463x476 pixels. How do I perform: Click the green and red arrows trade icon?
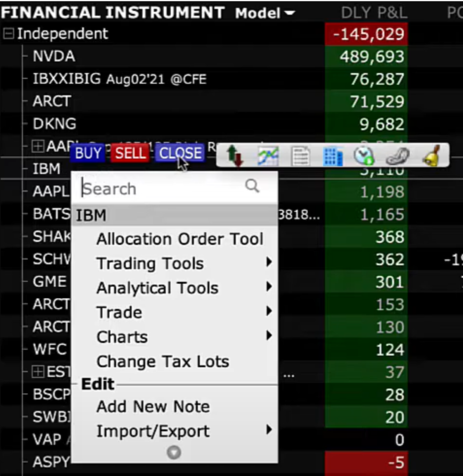236,156
